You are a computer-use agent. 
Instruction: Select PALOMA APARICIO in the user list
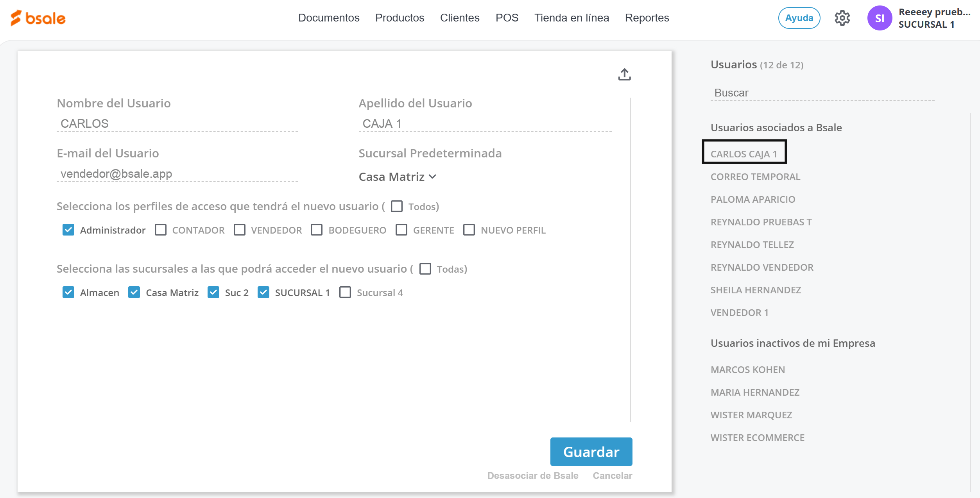752,200
